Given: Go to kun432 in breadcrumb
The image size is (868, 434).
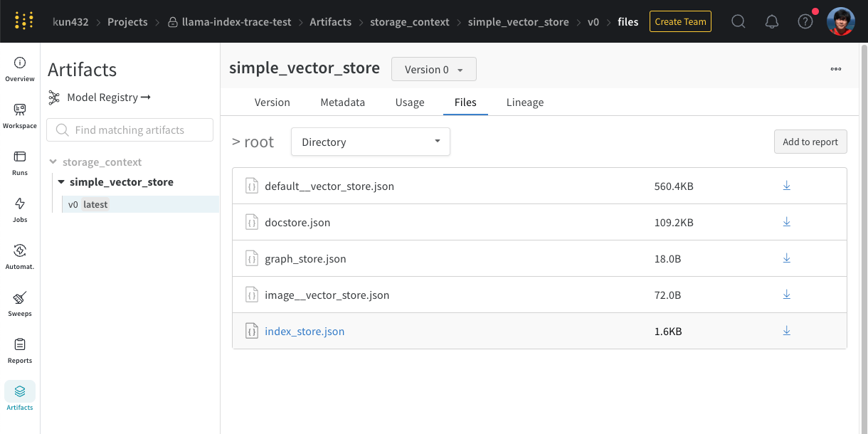Looking at the screenshot, I should [x=70, y=22].
